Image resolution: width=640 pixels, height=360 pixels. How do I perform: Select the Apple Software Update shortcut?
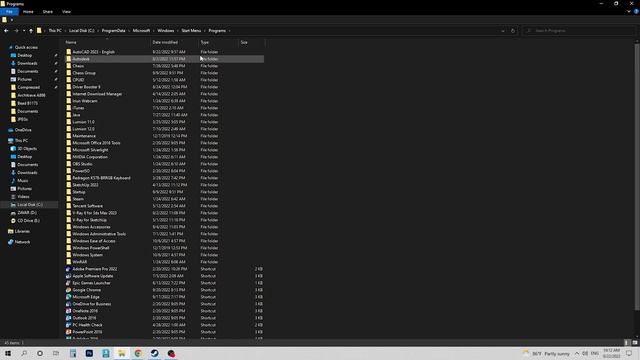tap(93, 276)
